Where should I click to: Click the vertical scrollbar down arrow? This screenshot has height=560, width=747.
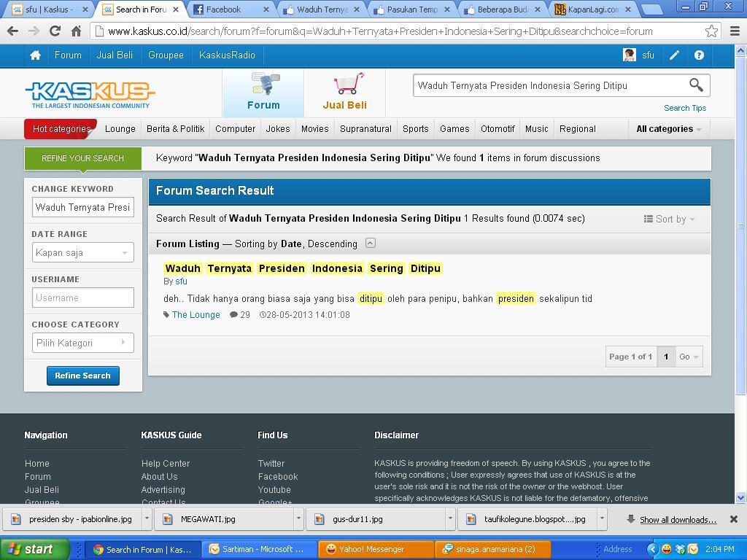pos(740,498)
